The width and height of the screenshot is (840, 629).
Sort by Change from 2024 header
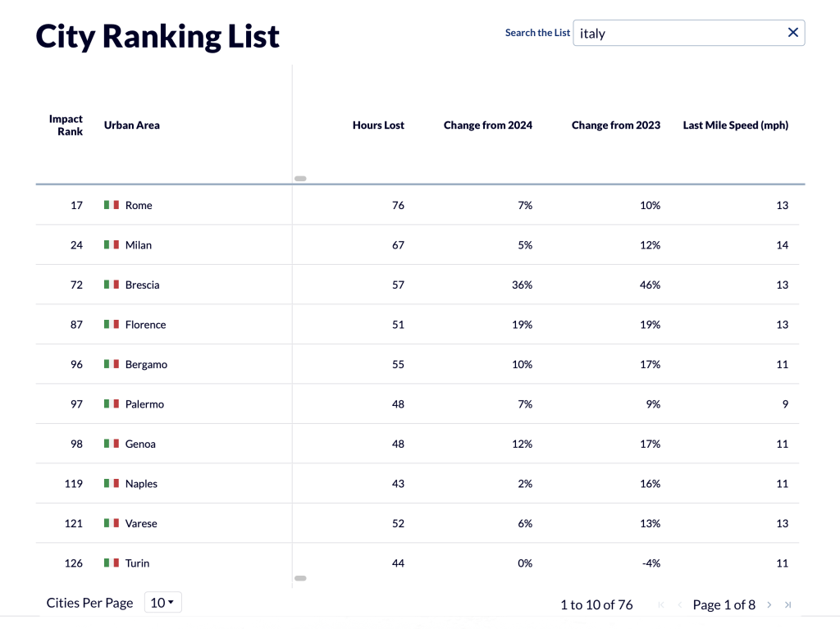tap(487, 125)
